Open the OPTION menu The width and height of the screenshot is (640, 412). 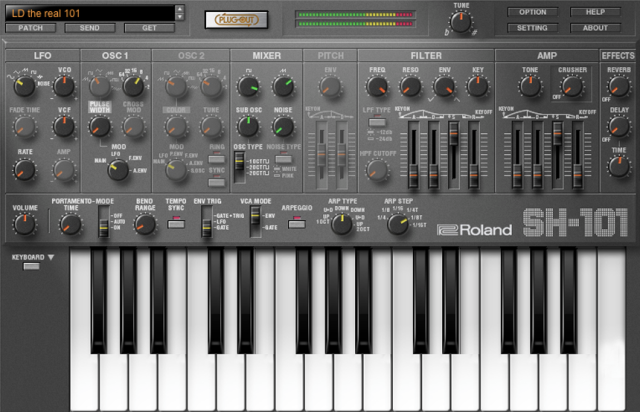[532, 12]
